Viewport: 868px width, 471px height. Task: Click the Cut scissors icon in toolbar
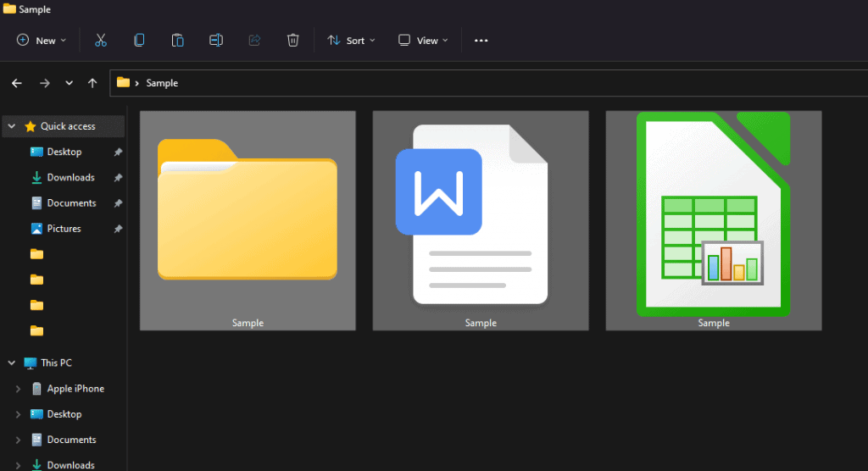pos(100,40)
